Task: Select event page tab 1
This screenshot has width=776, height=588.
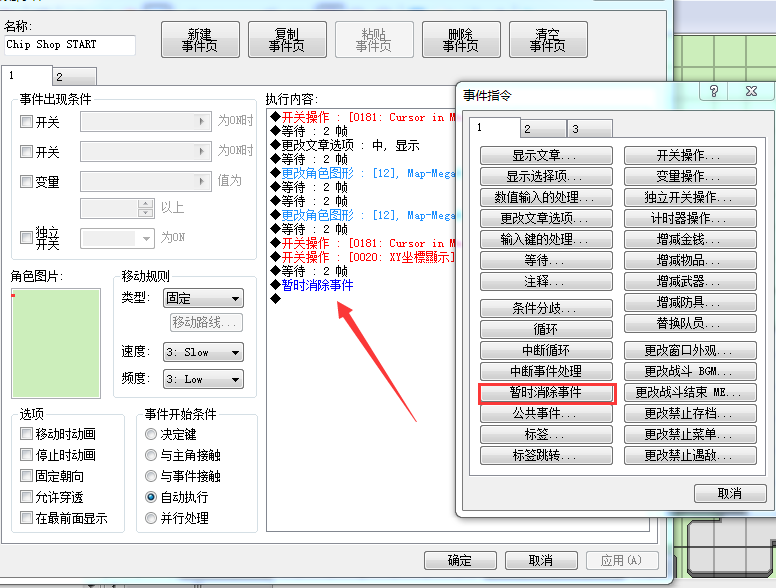Action: (27, 75)
